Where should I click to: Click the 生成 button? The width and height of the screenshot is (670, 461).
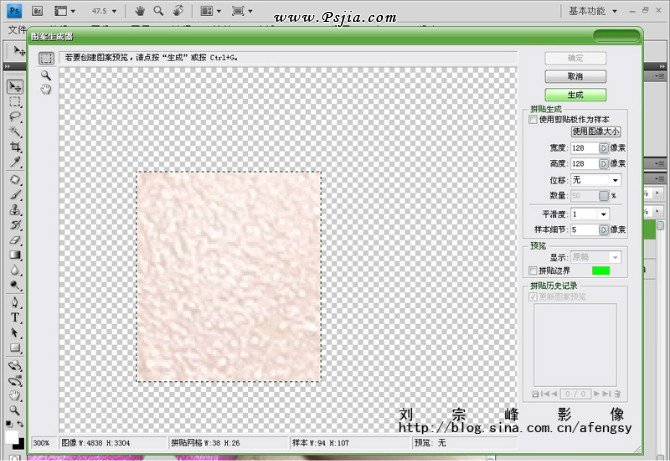pos(576,95)
